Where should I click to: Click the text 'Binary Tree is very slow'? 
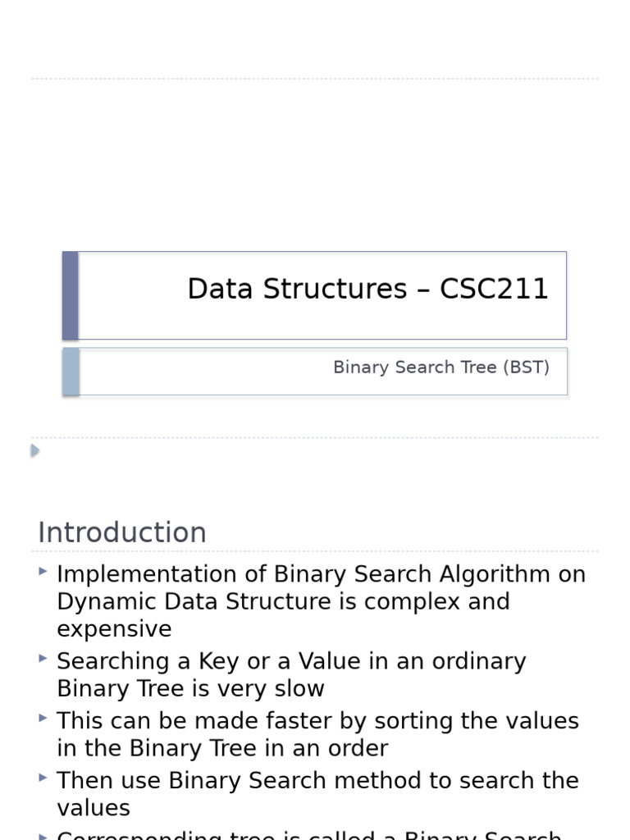click(x=190, y=688)
